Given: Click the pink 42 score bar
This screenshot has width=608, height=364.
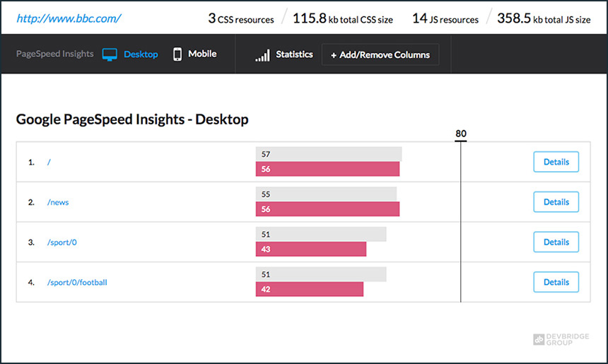Looking at the screenshot, I should tap(310, 289).
